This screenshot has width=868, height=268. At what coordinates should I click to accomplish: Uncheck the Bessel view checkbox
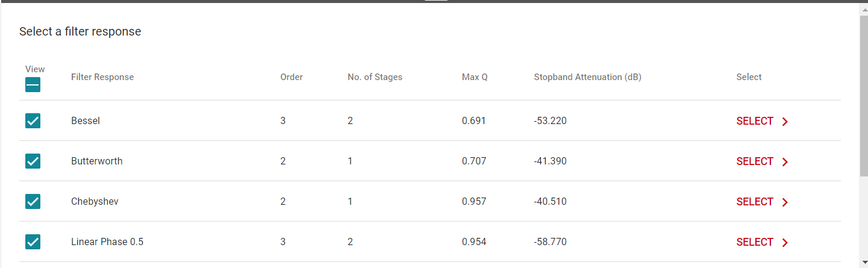point(33,121)
